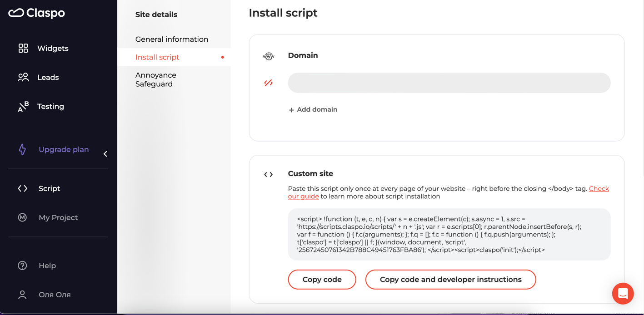Viewport: 644px width, 315px height.
Task: Click the Copy code button
Action: click(322, 280)
